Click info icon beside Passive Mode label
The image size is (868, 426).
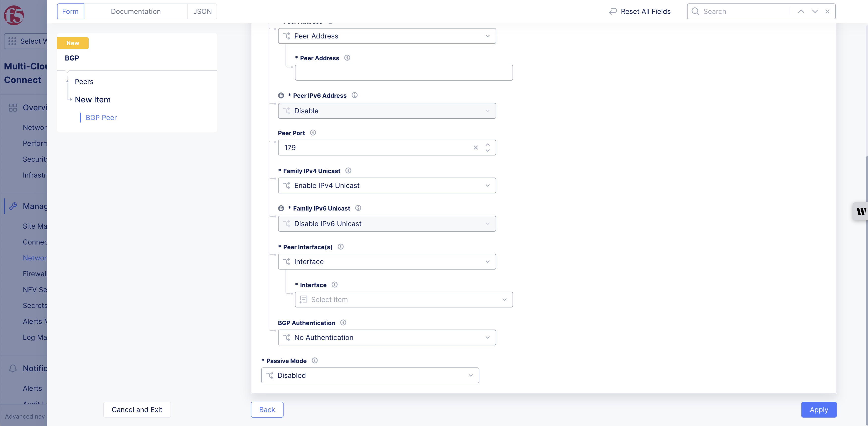[x=314, y=361]
